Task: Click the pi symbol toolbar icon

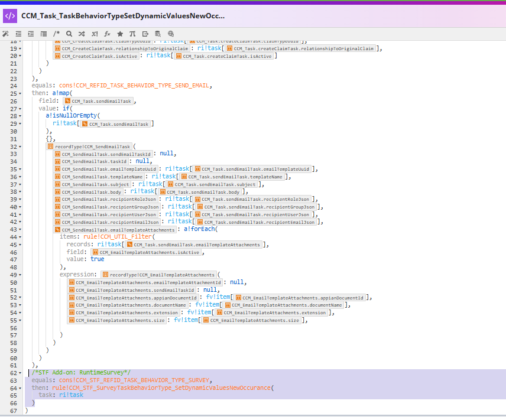Action: click(x=132, y=34)
